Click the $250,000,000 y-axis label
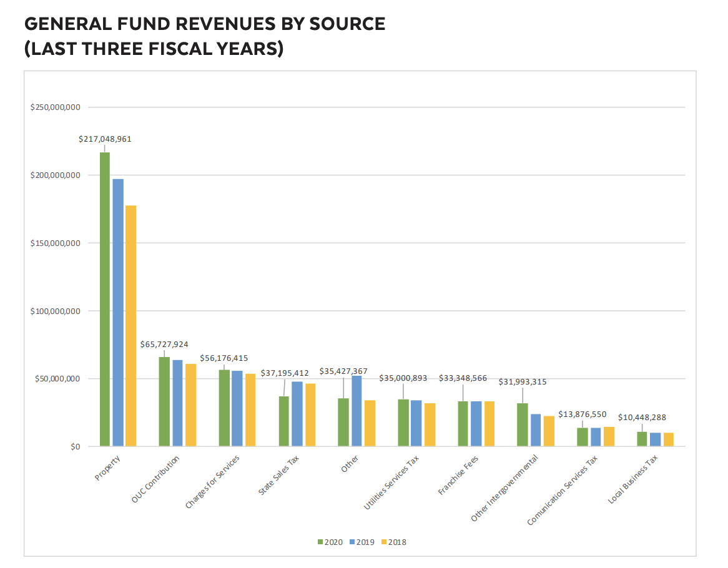 (55, 107)
